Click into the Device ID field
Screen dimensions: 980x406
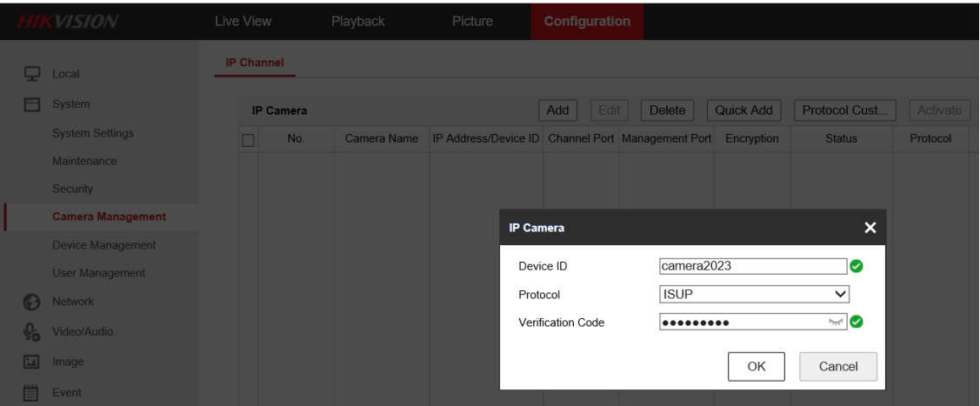(x=752, y=267)
